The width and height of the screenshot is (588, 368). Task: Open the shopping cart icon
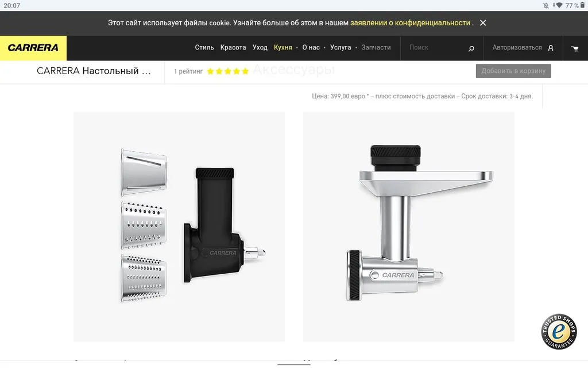coord(574,48)
